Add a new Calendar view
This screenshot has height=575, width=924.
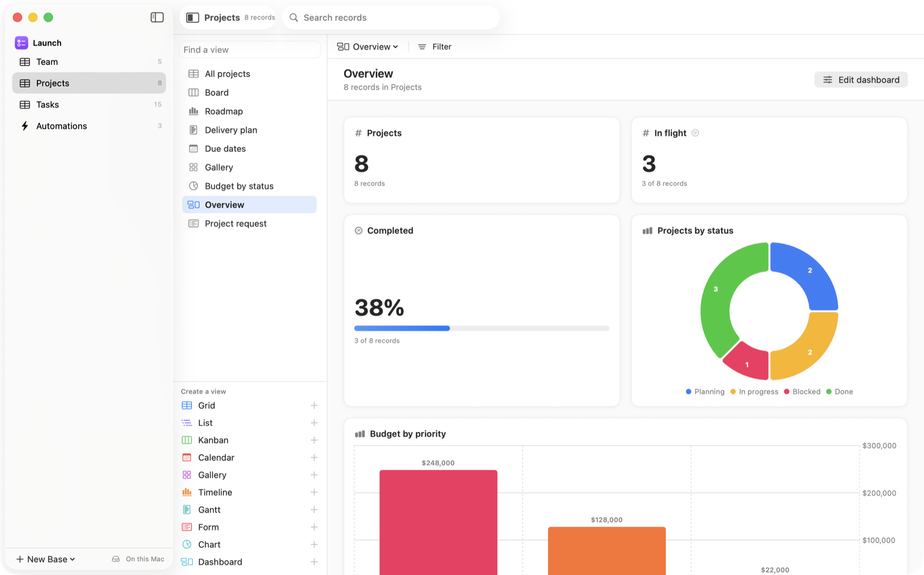pyautogui.click(x=314, y=458)
